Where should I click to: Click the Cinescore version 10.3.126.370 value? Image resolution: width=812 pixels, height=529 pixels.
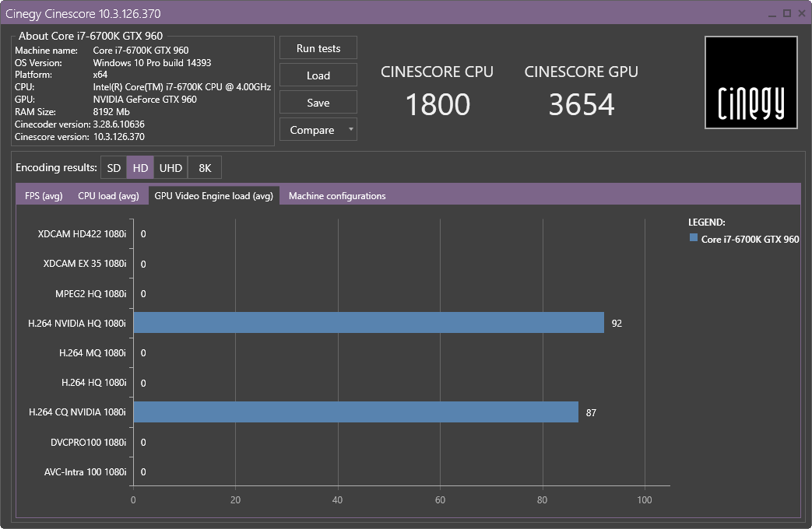click(x=118, y=137)
